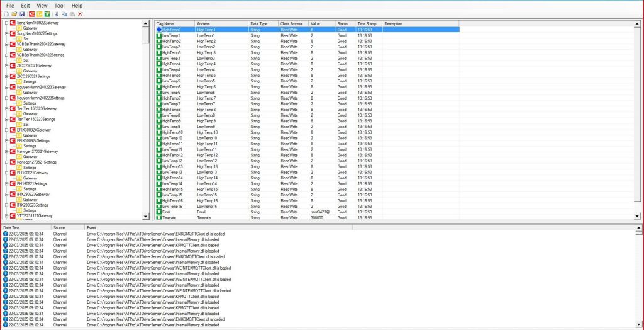644x330 pixels.
Task: Click the red channel icon of VCBSaiThanh280422Settings
Action: point(13,55)
